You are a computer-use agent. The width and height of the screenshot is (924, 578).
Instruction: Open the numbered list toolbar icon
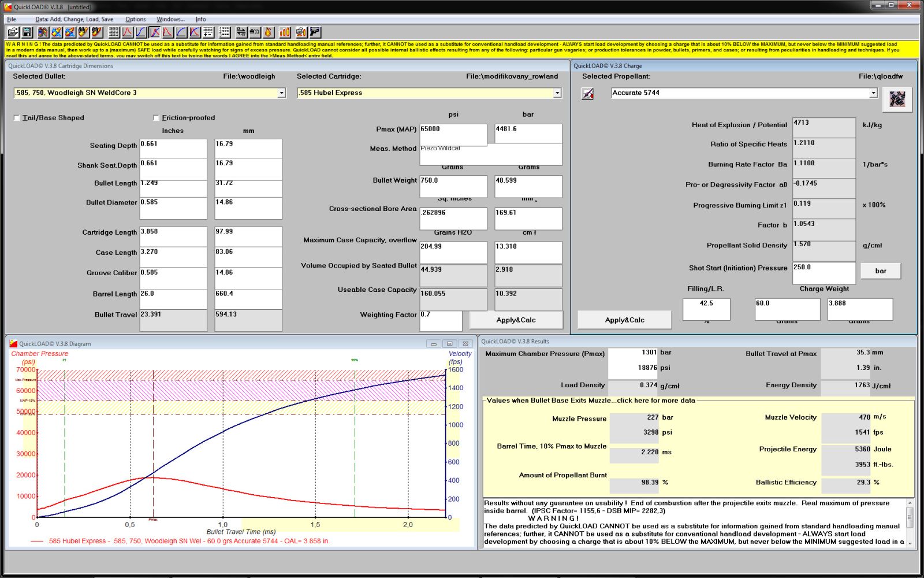click(225, 32)
